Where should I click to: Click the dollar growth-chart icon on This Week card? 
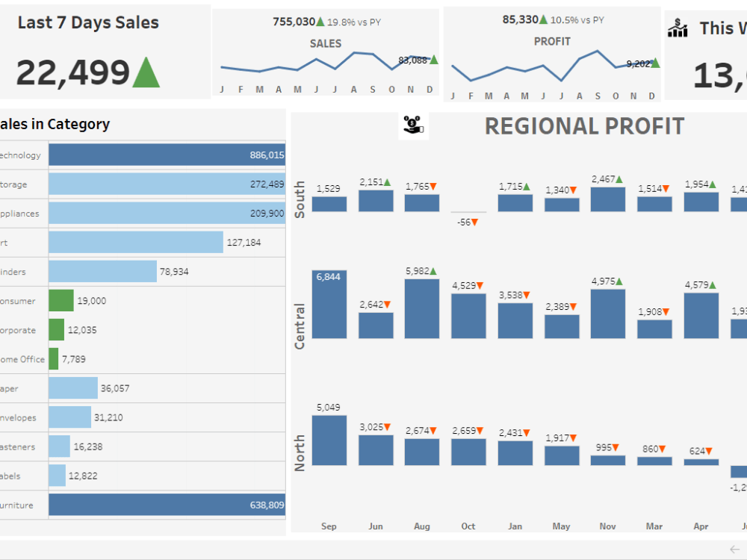[x=678, y=28]
